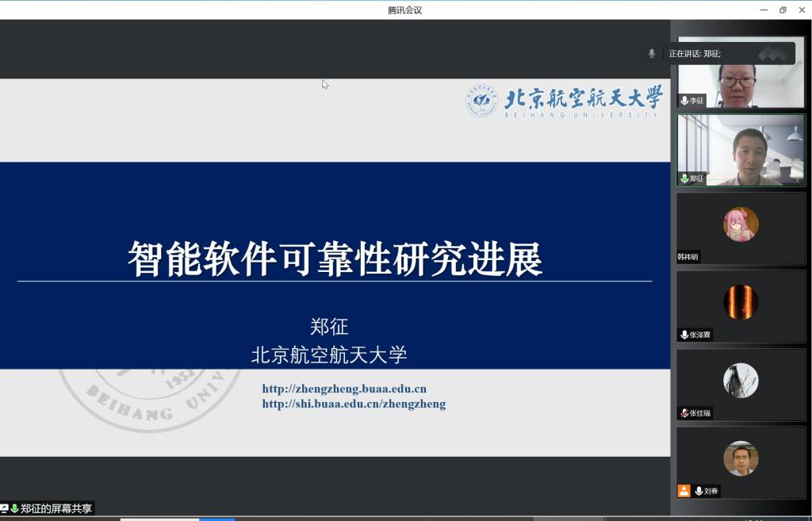Click 李征's microphone icon

[684, 101]
